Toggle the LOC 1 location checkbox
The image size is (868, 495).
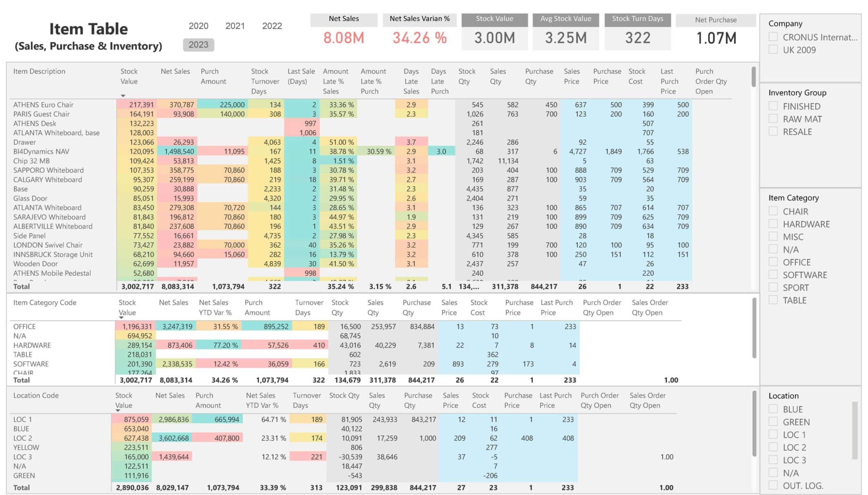point(773,434)
